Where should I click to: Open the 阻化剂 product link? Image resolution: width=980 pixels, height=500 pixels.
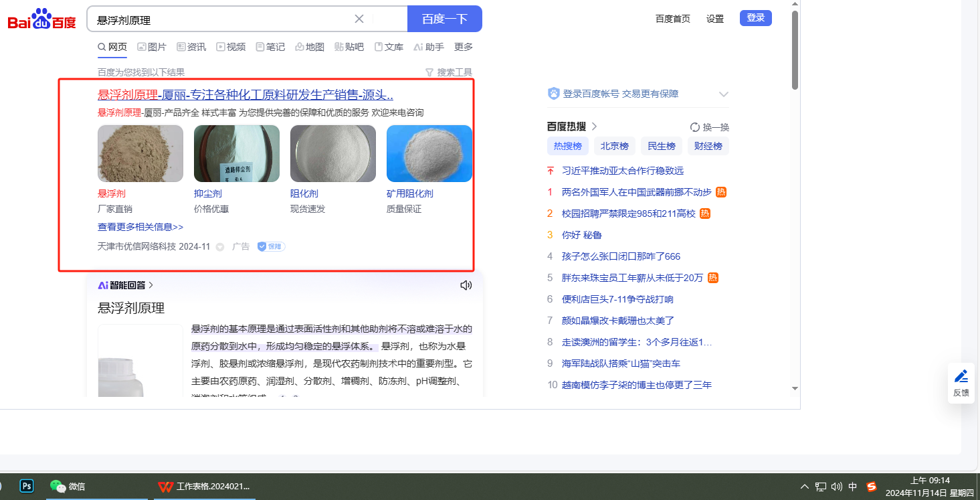click(x=304, y=193)
